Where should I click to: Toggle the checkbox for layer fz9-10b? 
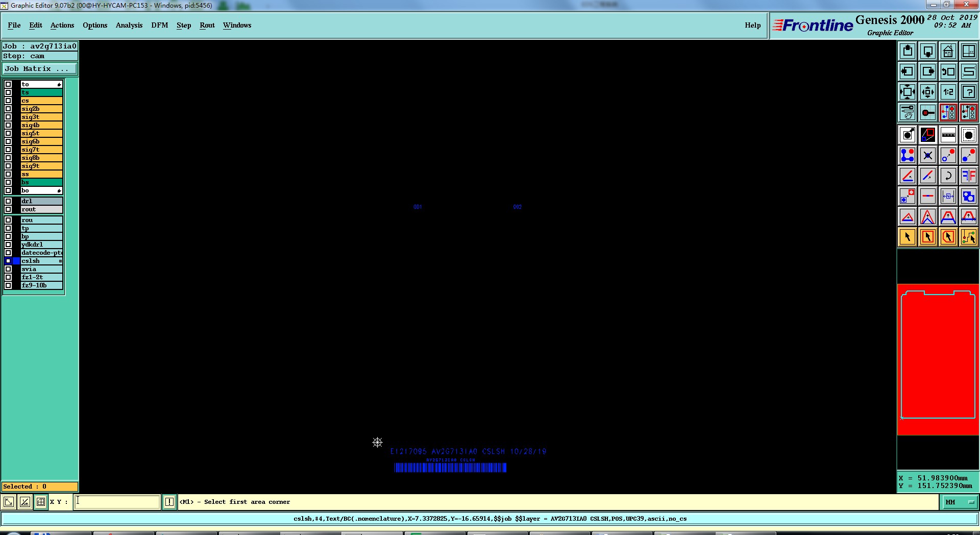pyautogui.click(x=8, y=285)
